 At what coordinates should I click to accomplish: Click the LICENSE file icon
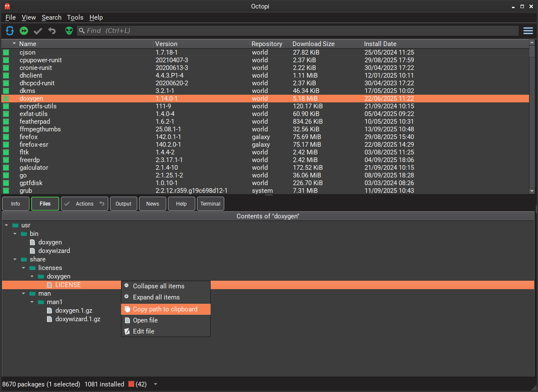point(49,285)
